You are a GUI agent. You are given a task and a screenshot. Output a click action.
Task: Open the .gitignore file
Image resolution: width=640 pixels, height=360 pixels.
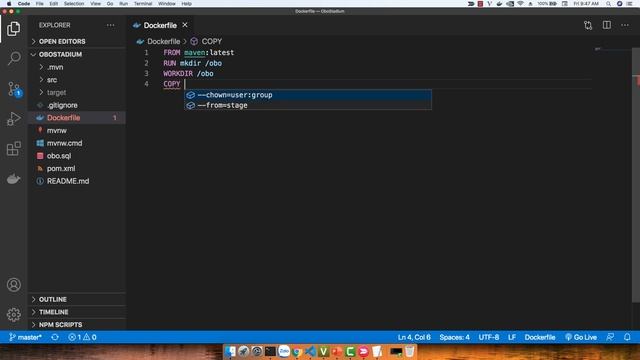coord(77,105)
